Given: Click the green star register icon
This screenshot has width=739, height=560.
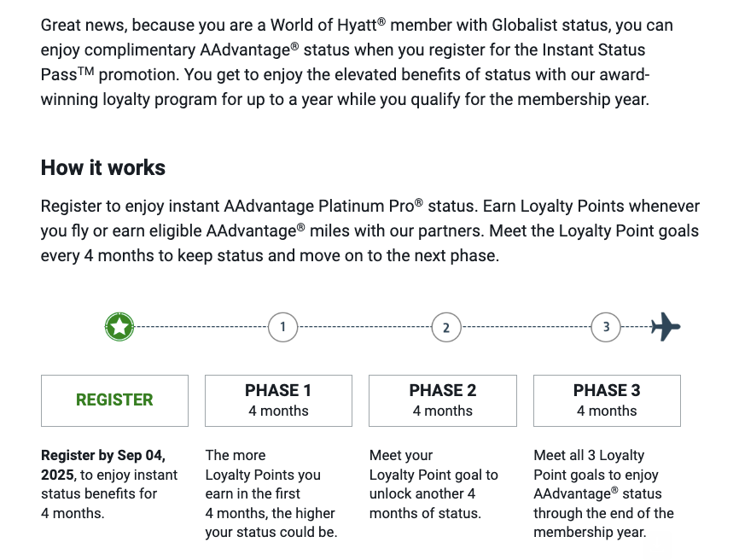Looking at the screenshot, I should [119, 327].
